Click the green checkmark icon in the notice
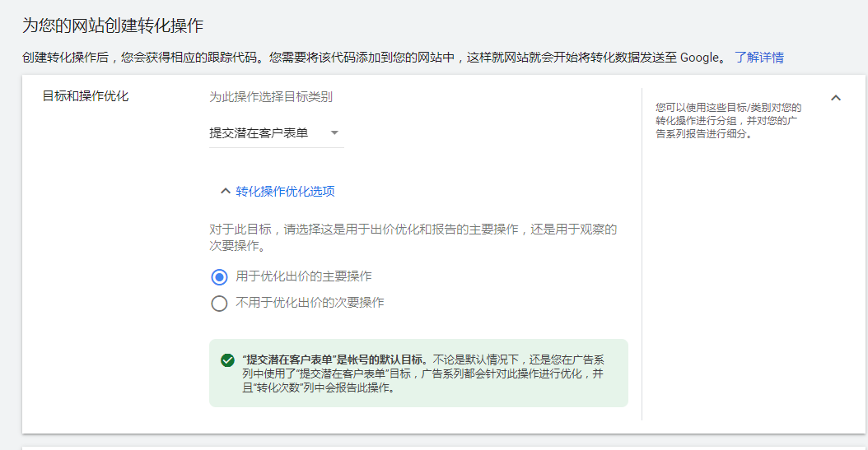 click(227, 360)
